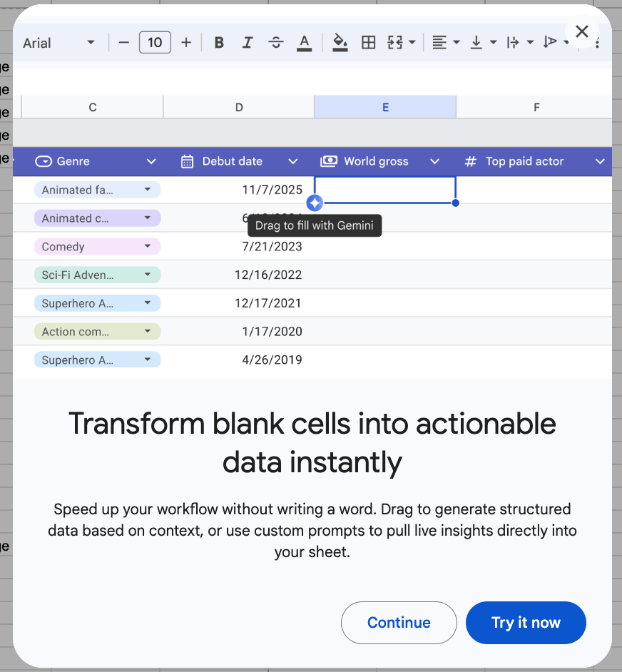622x672 pixels.
Task: Open the fill color bucket
Action: 340,43
